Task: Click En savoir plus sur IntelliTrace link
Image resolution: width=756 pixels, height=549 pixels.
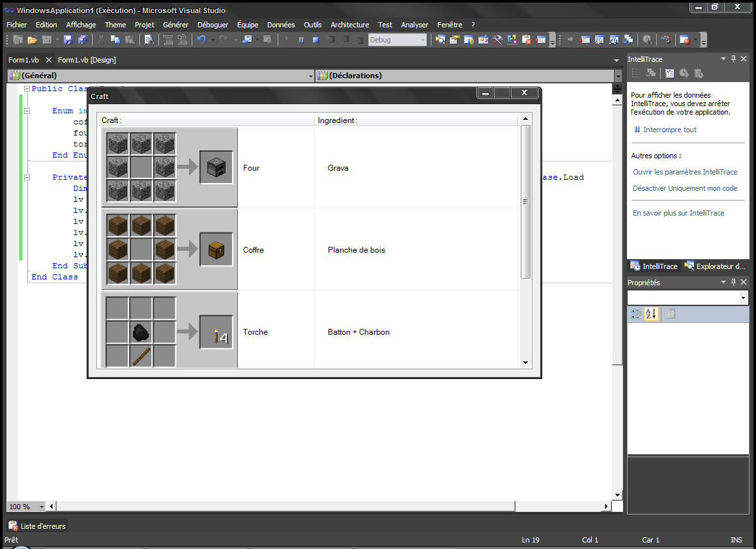Action: (x=678, y=213)
